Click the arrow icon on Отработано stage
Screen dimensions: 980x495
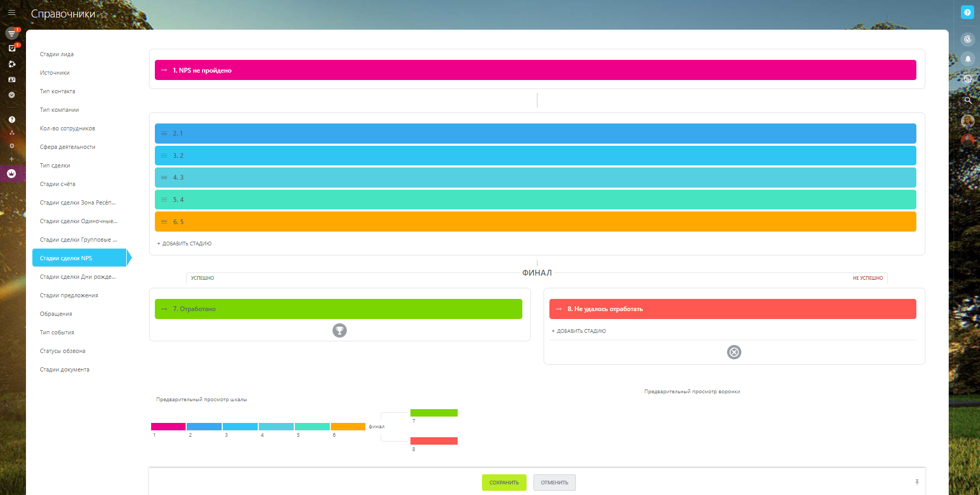[164, 309]
